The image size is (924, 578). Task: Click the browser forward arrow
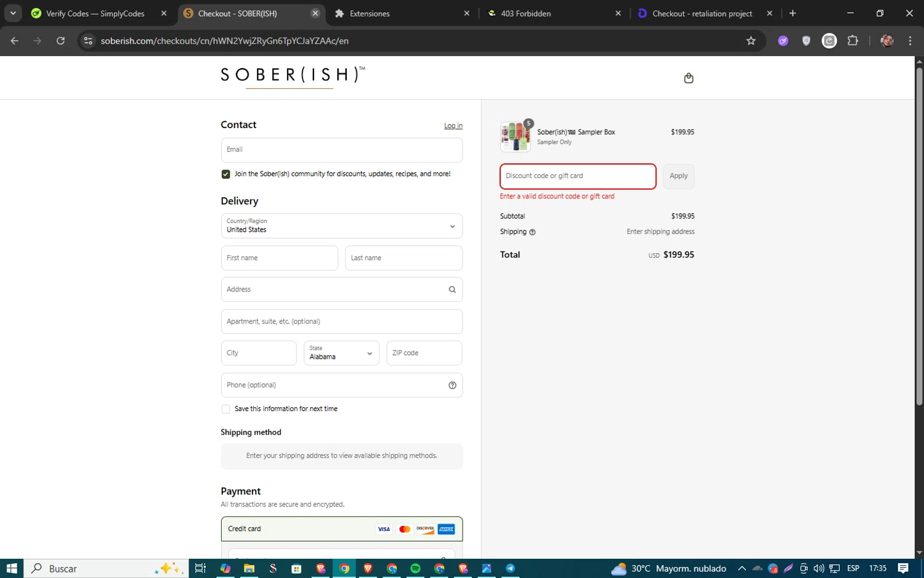(38, 41)
